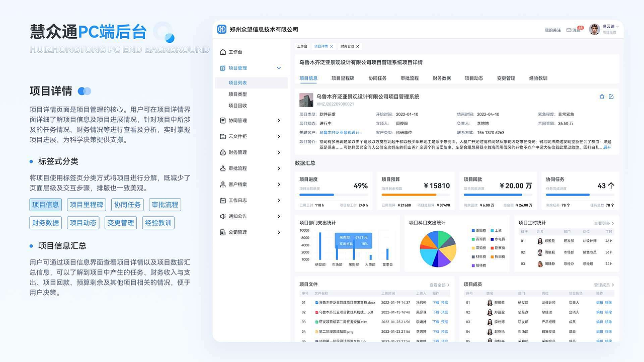Viewport: 644px width, 362px height.
Task: Open the user dropdown arrow beside 冯云迪
Action: point(617,27)
